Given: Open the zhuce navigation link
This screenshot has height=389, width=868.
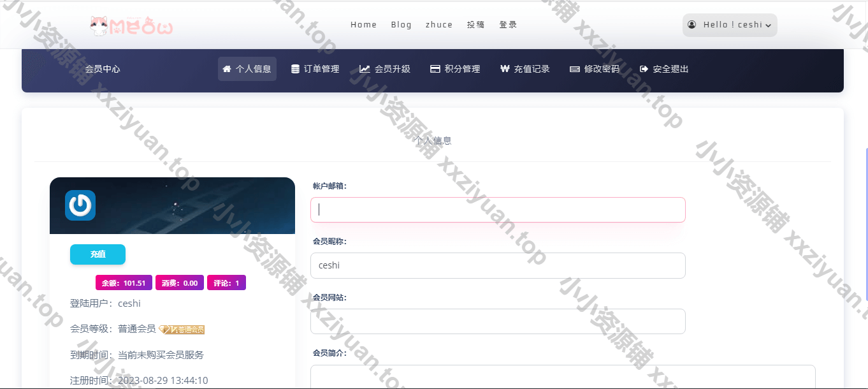Looking at the screenshot, I should click(x=438, y=25).
